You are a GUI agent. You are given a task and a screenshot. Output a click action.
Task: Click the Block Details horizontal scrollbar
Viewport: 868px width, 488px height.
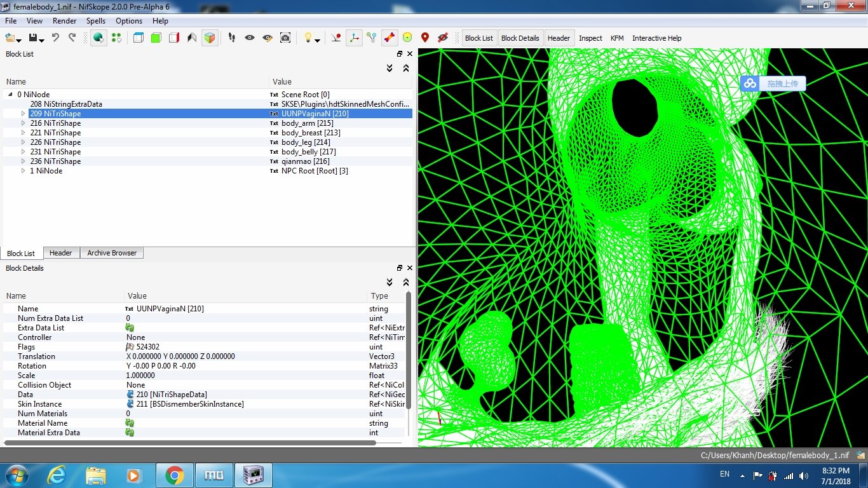(x=191, y=442)
